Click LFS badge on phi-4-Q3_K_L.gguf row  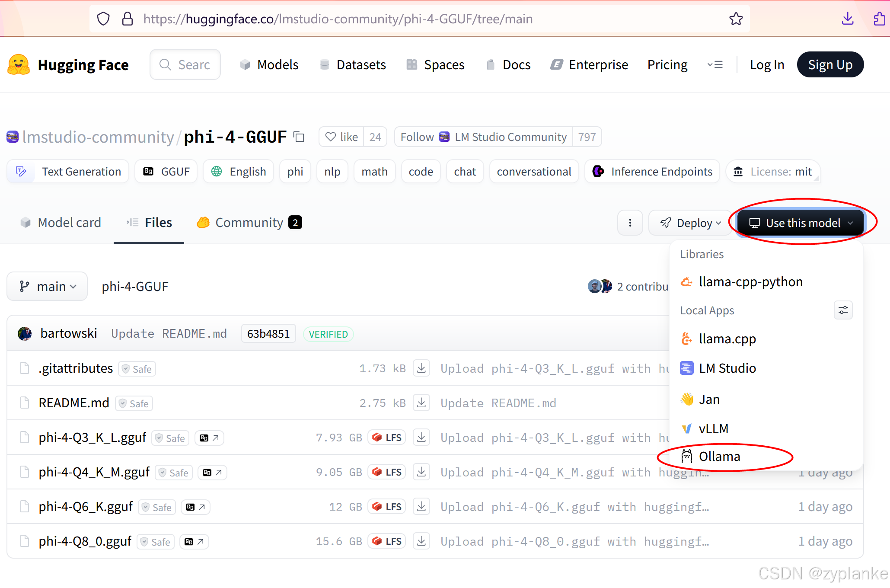(387, 438)
